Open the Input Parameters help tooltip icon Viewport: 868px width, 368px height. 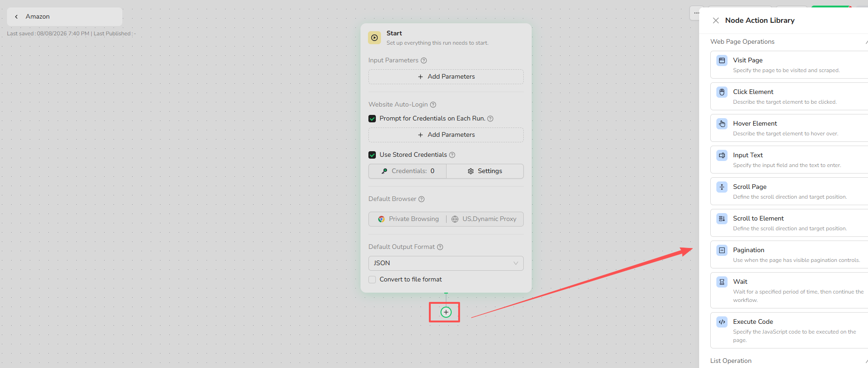pos(424,60)
